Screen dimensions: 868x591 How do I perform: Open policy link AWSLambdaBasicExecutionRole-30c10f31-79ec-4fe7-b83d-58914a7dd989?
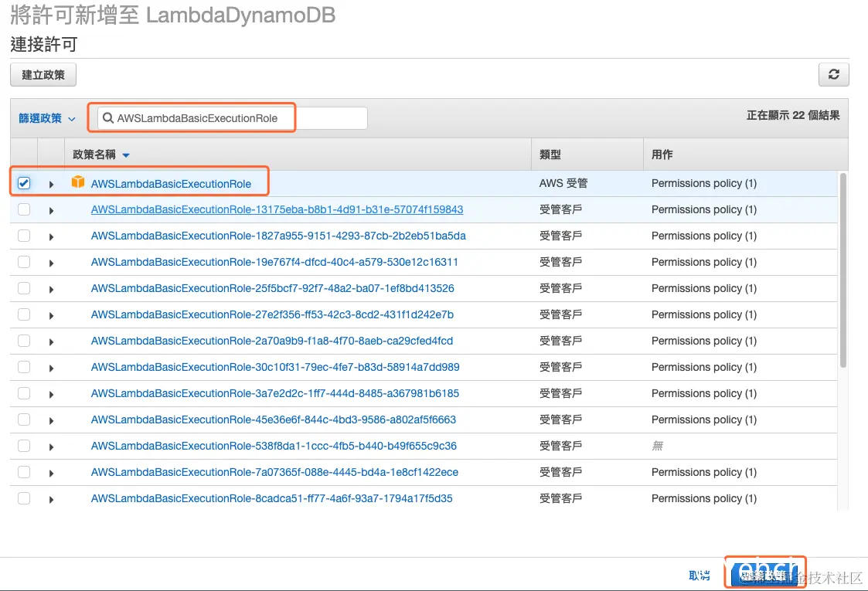(275, 367)
